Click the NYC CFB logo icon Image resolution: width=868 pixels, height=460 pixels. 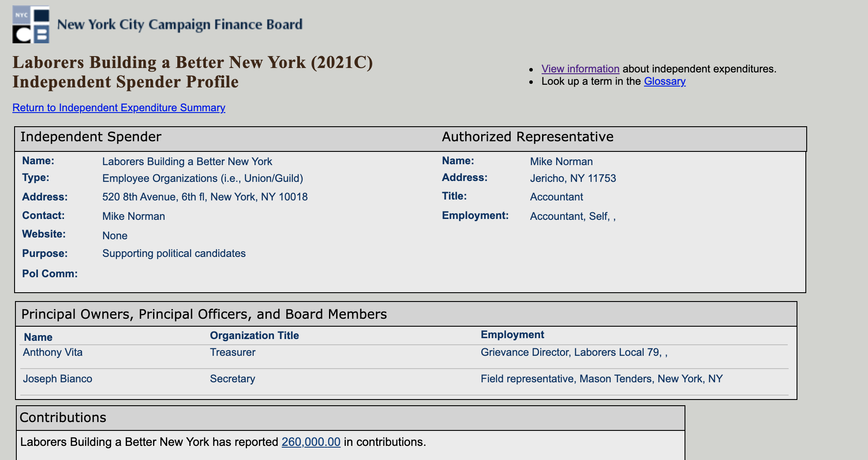coord(31,25)
